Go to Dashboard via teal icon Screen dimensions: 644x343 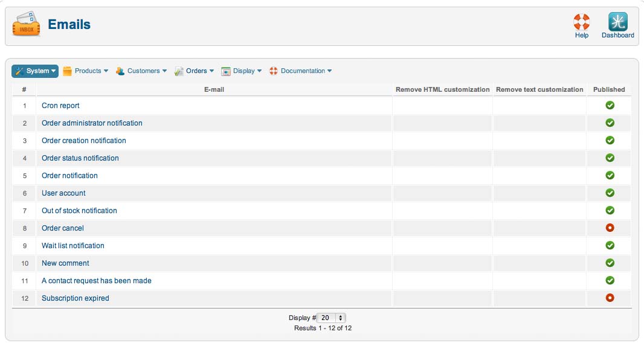point(617,22)
